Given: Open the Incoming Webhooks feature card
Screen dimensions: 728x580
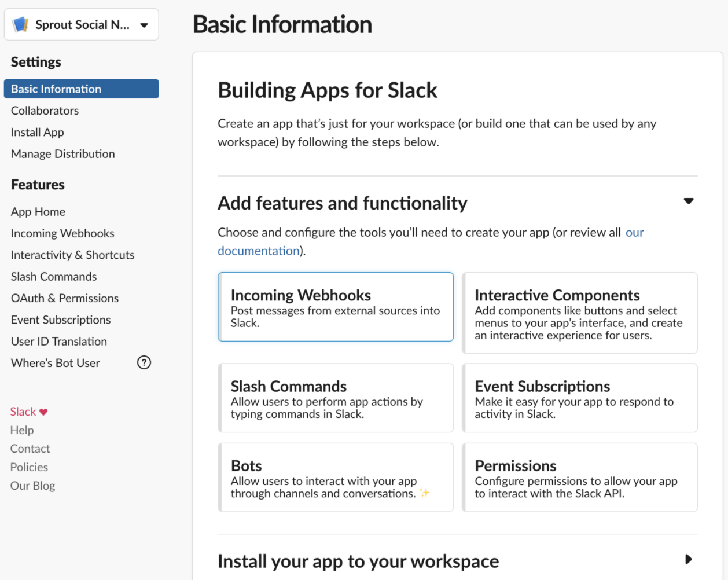Looking at the screenshot, I should [x=336, y=307].
